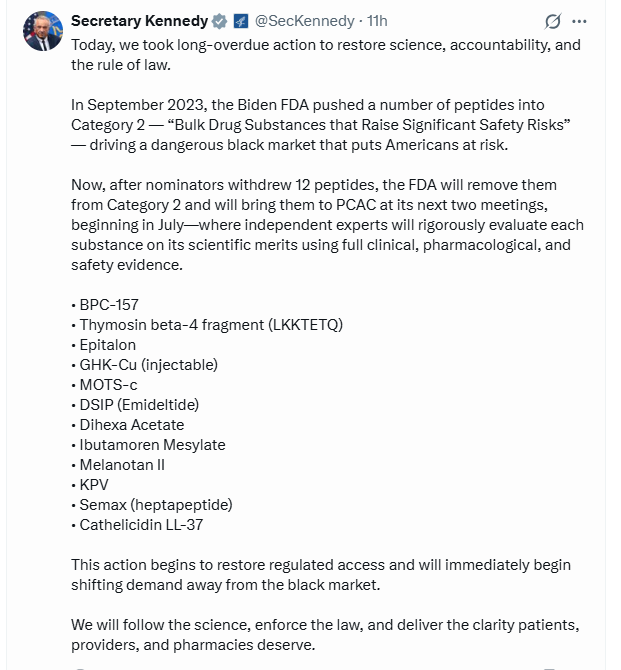621x670 pixels.
Task: Open the three-dot More options menu
Action: (x=579, y=21)
